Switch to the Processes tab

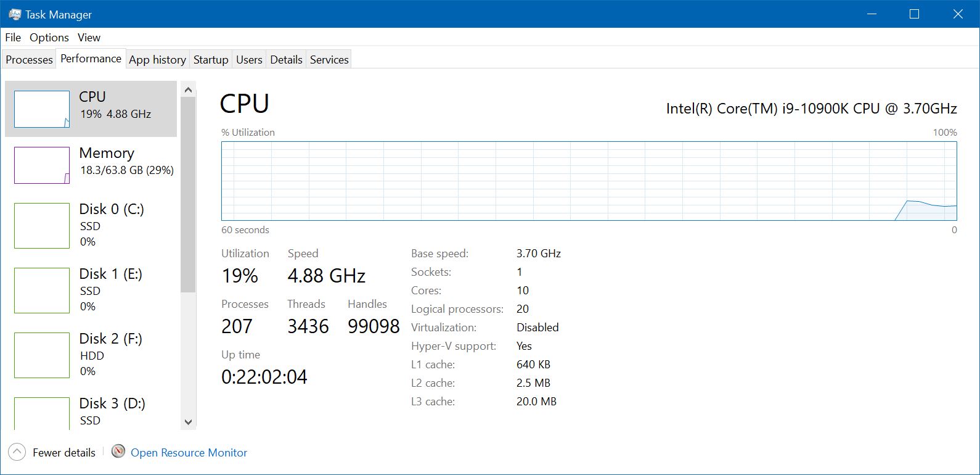click(29, 60)
